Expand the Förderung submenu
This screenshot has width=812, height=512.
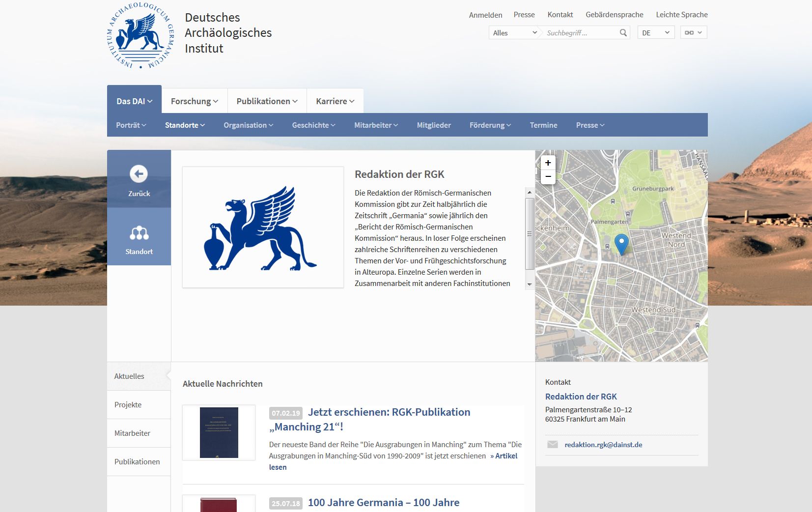[x=490, y=125]
